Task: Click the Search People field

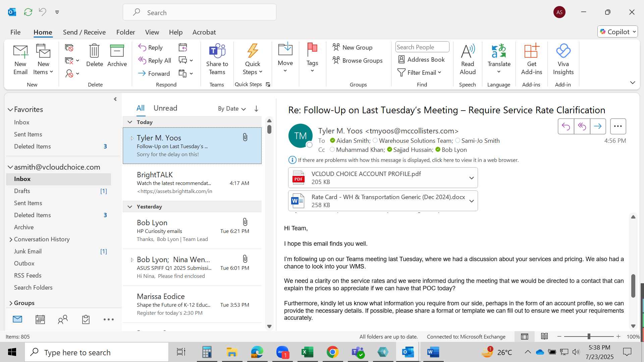Action: 422,47
